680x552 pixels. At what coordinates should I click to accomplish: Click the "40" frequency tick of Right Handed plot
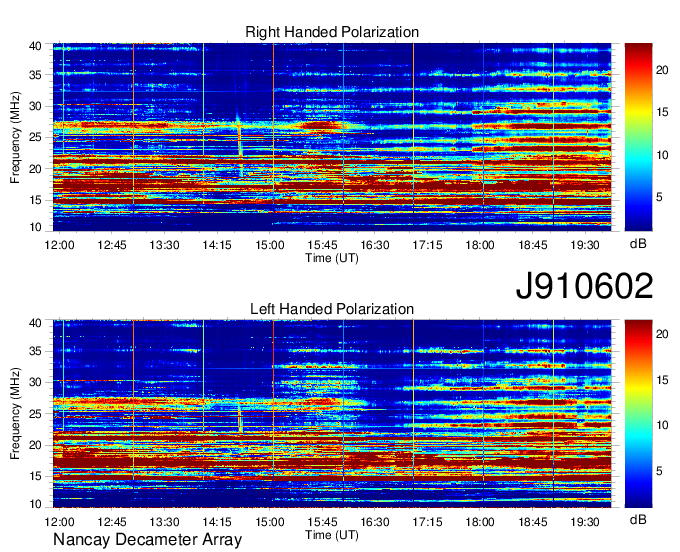point(35,46)
